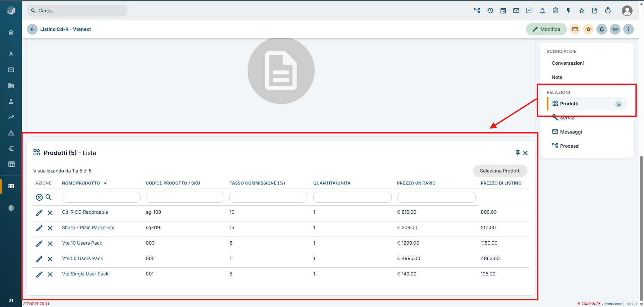Open the settings gear in left sidebar

11,208
